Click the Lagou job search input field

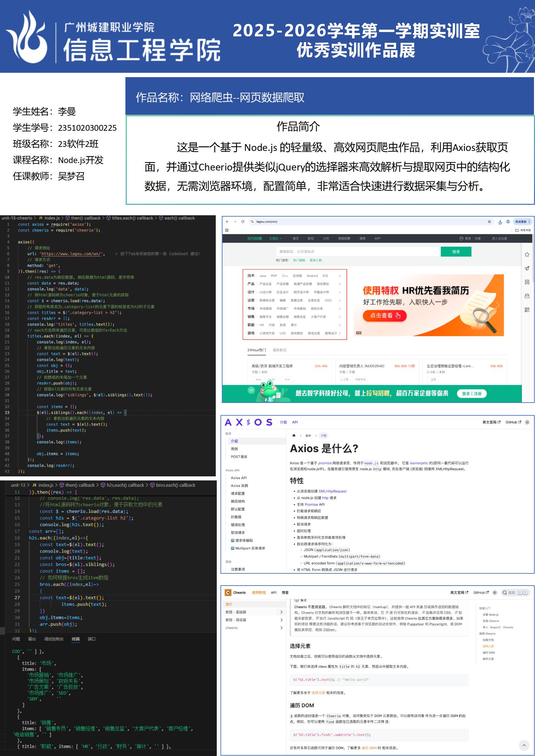pyautogui.click(x=357, y=252)
